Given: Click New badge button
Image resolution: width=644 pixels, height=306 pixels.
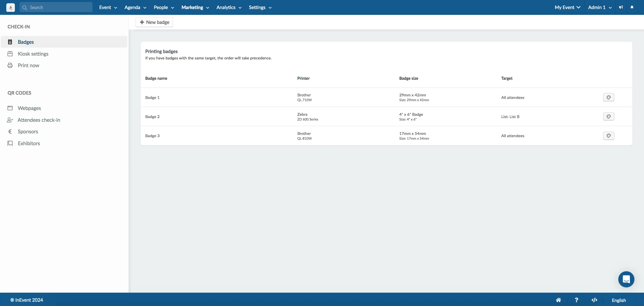Looking at the screenshot, I should [x=154, y=22].
